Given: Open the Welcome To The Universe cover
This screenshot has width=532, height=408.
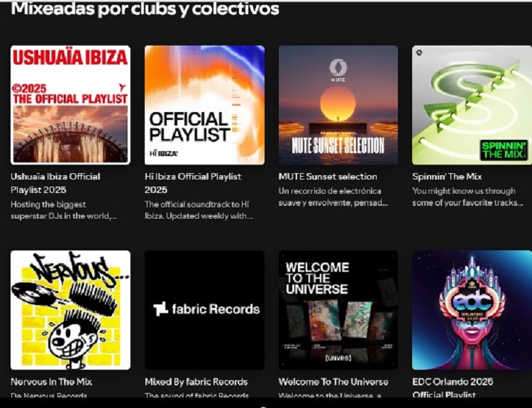Looking at the screenshot, I should (x=338, y=310).
